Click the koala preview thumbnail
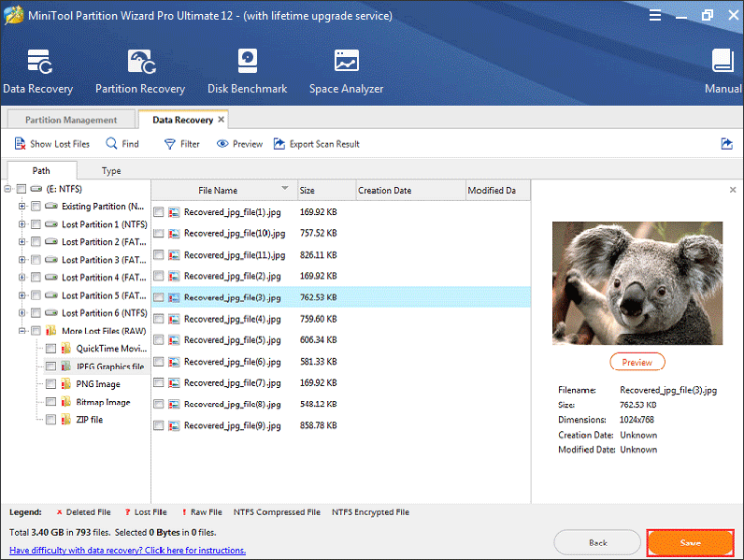Screen dimensions: 744x560 click(637, 283)
